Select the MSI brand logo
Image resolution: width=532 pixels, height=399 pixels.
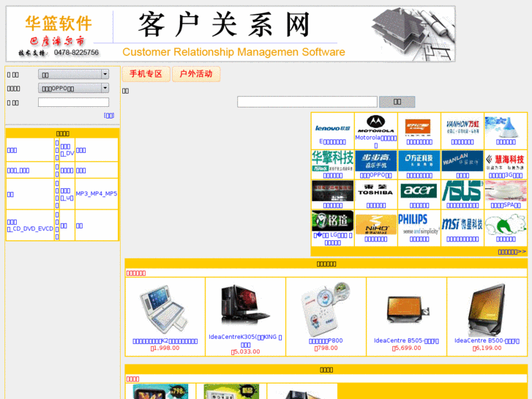[462, 224]
